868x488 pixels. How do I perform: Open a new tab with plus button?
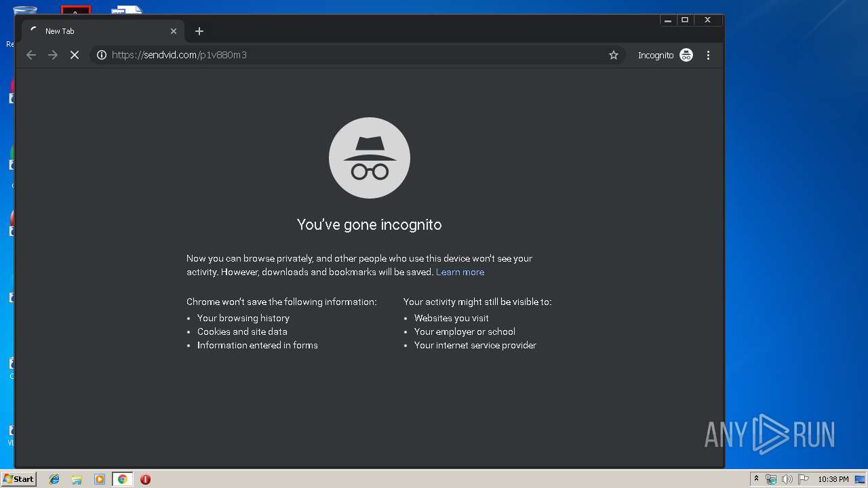tap(199, 31)
